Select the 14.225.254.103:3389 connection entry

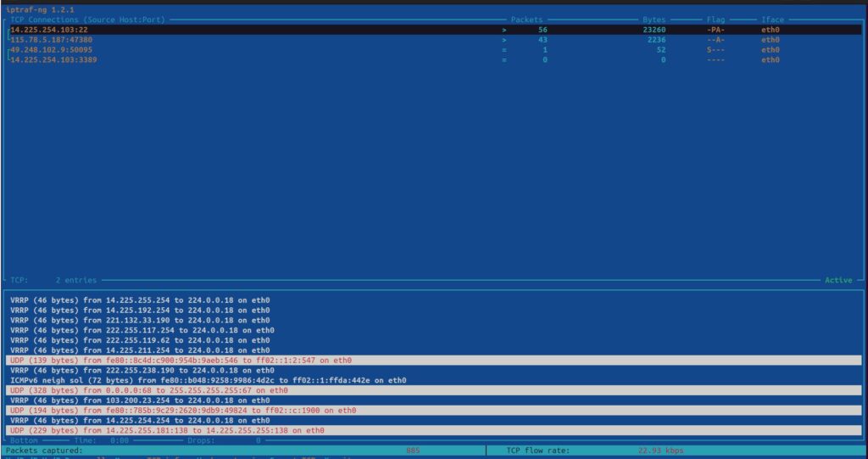(x=52, y=60)
